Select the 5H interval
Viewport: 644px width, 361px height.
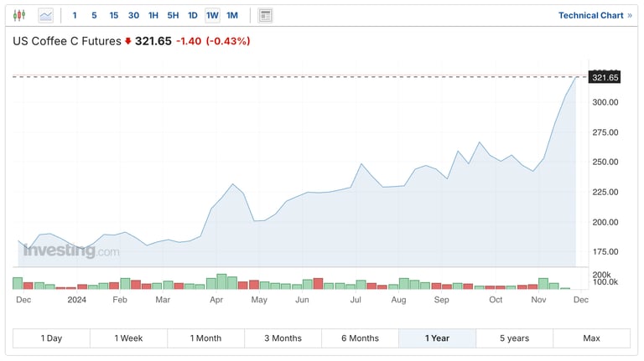(173, 16)
